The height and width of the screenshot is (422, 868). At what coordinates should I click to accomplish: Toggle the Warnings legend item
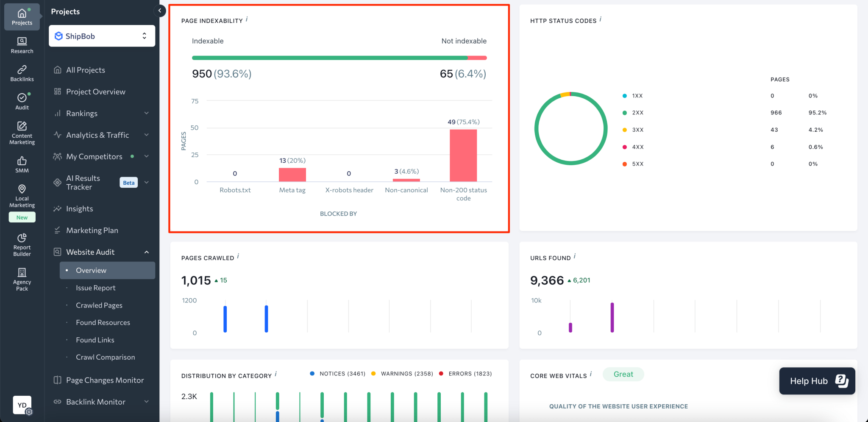[402, 374]
